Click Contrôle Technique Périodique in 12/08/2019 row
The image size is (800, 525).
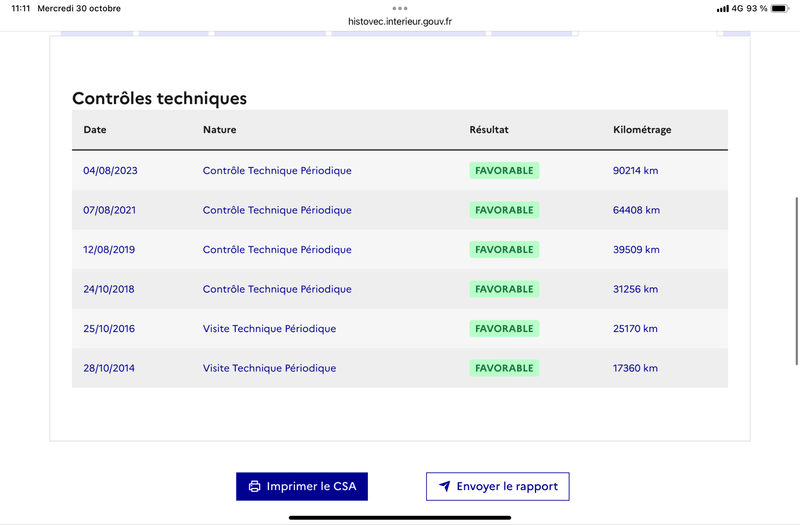277,249
